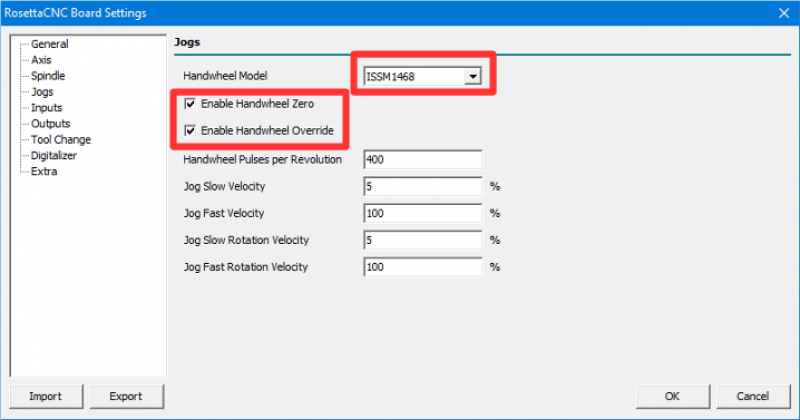Select Digitalizer in the tree
Viewport: 800px width, 420px height.
(53, 156)
